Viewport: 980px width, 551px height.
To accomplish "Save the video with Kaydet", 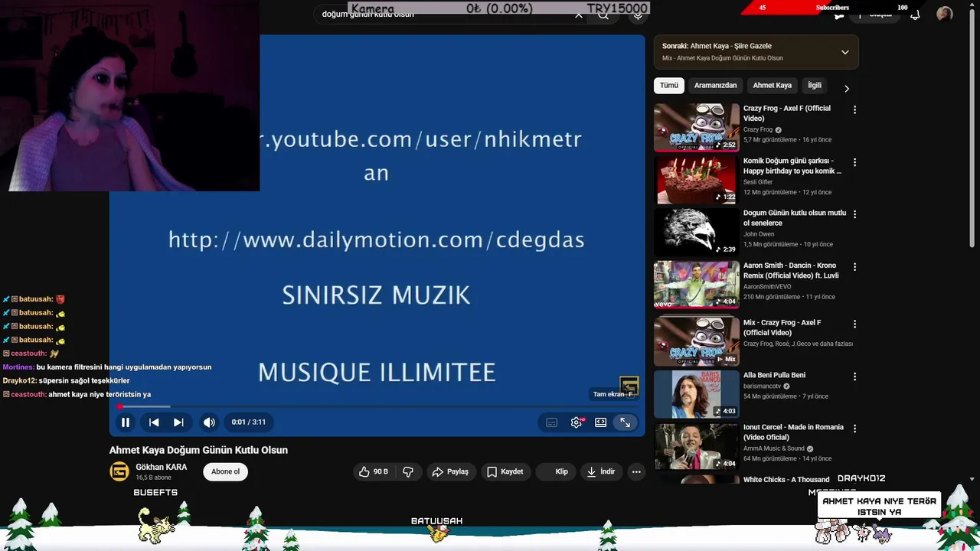I will [x=505, y=471].
